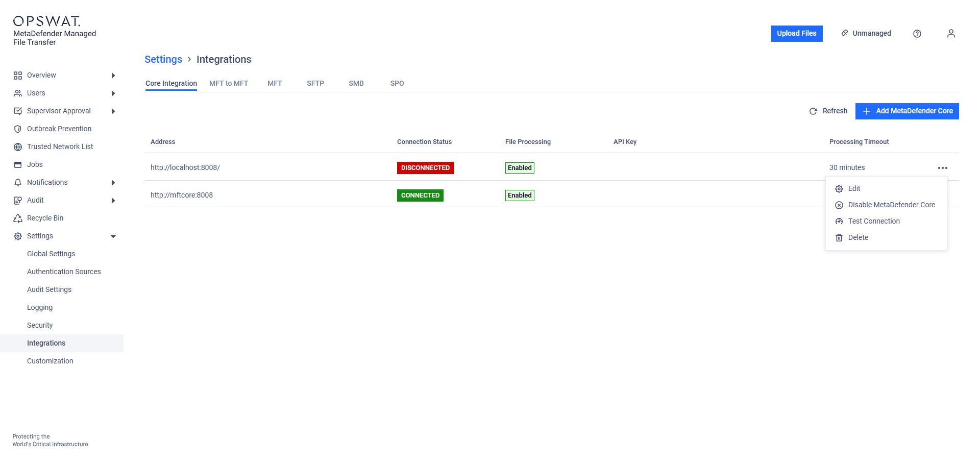
Task: Click the Settings breadcrumb link
Action: click(x=163, y=60)
